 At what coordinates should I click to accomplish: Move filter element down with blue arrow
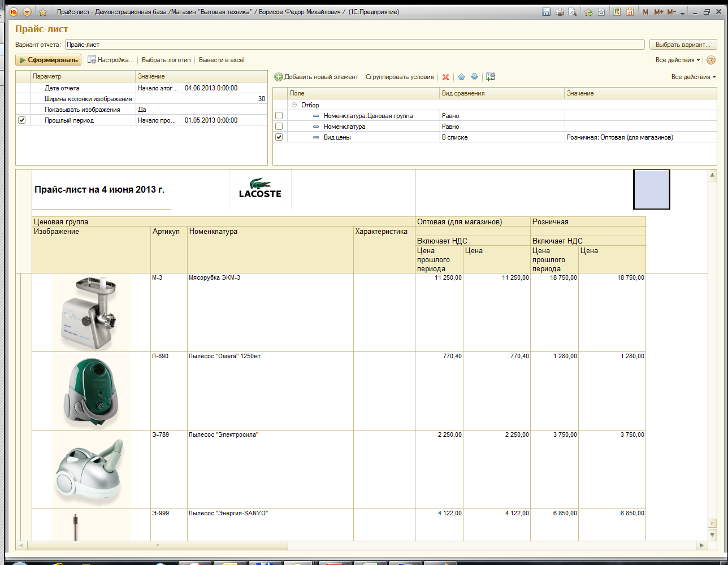coord(474,77)
